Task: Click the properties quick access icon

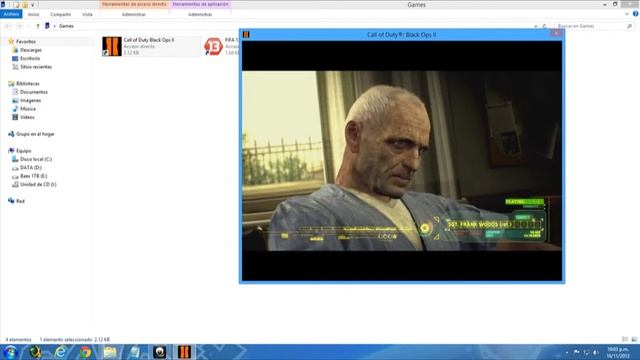Action: [x=16, y=4]
